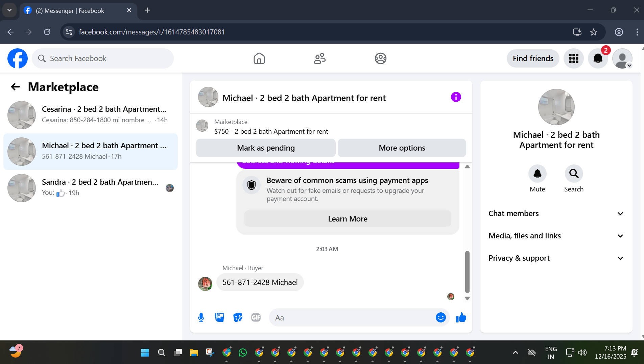644x364 pixels.
Task: Open Chrome's three-dot menu
Action: [637, 32]
